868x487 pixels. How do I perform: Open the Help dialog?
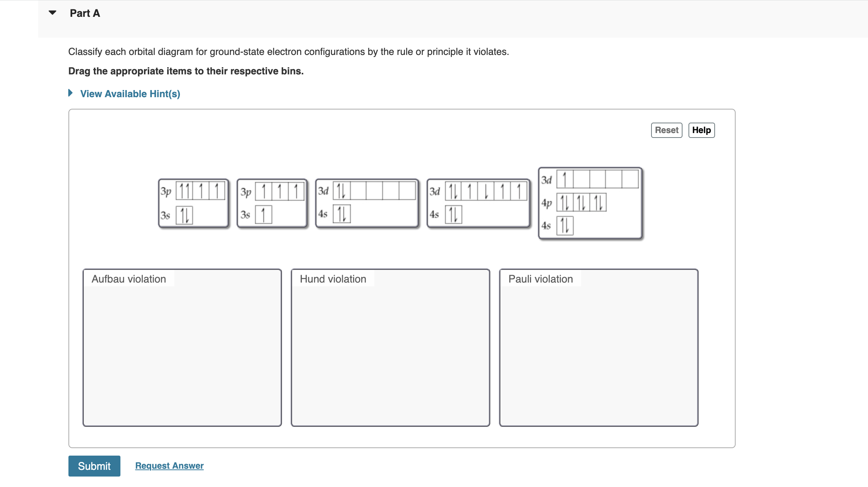point(701,130)
